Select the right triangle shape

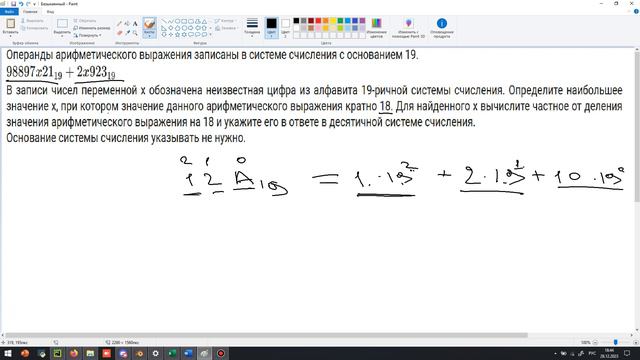click(x=164, y=28)
